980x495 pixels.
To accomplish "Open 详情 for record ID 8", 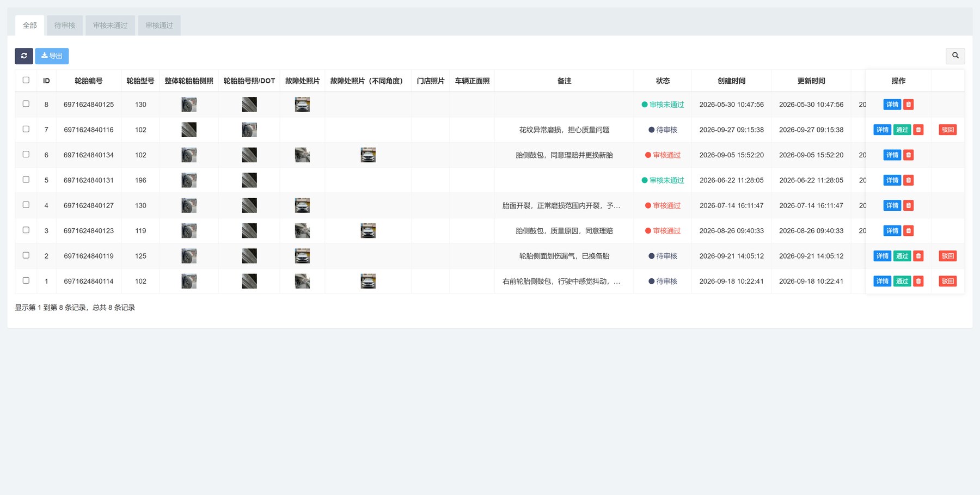I will pyautogui.click(x=892, y=105).
